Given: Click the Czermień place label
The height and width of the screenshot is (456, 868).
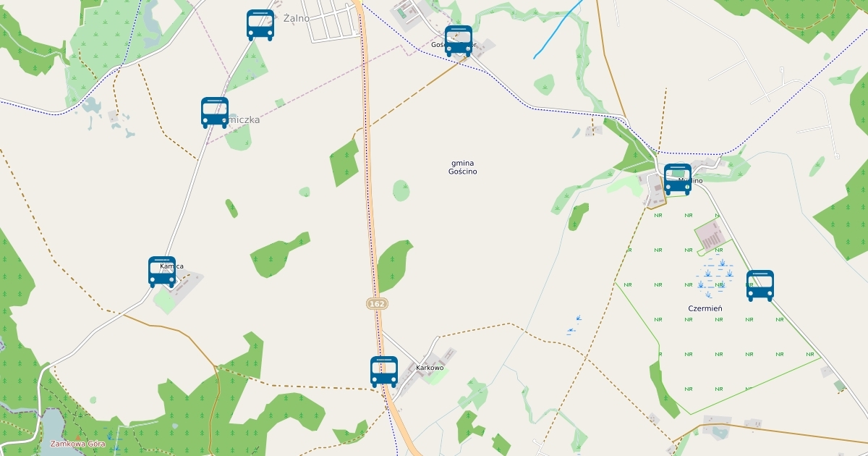Looking at the screenshot, I should click(705, 308).
